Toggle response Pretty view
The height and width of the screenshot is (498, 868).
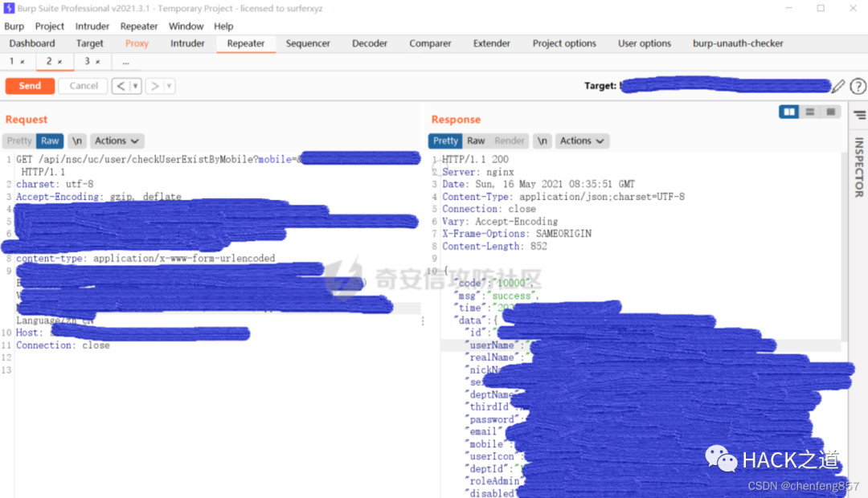point(445,141)
